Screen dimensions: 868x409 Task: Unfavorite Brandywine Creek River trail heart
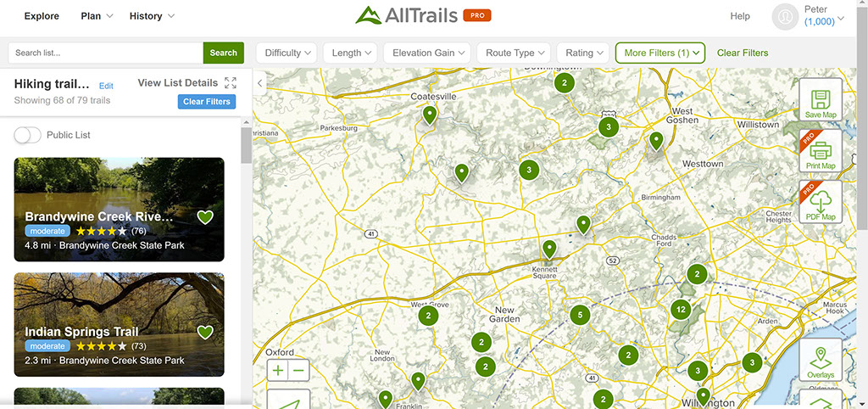[205, 217]
